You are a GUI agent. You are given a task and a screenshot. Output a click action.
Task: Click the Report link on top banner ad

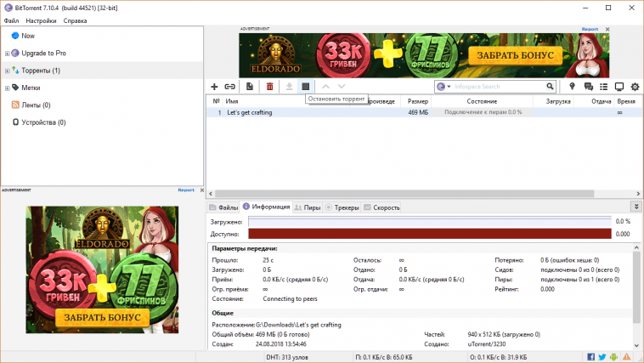(x=590, y=29)
